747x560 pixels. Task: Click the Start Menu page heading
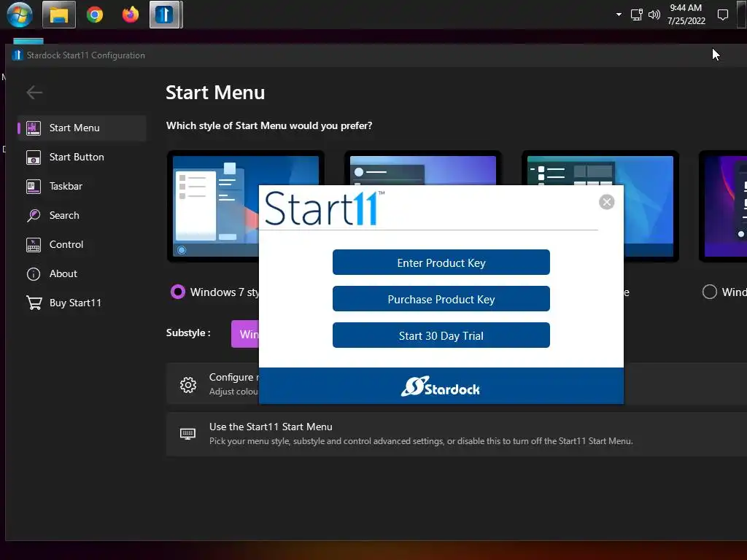[x=215, y=93]
